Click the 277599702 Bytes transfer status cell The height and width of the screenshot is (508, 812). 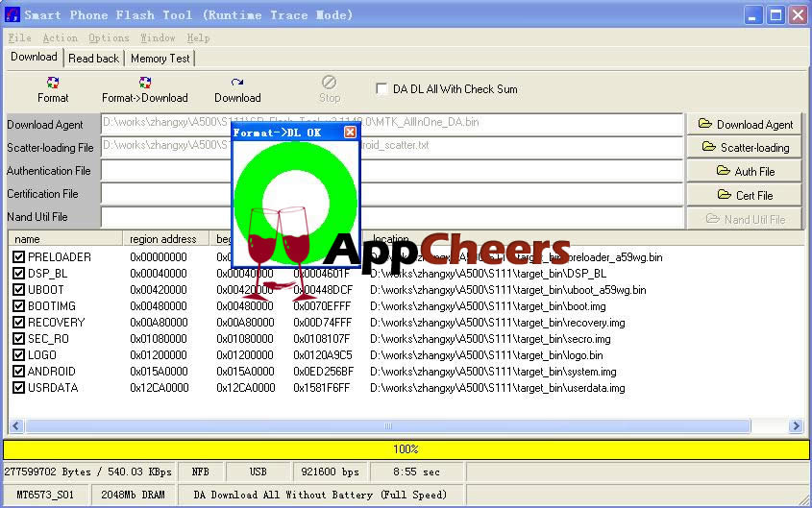pyautogui.click(x=88, y=472)
